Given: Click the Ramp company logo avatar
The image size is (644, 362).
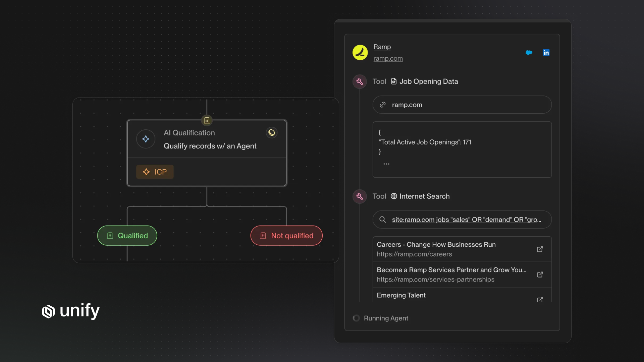Looking at the screenshot, I should coord(360,53).
